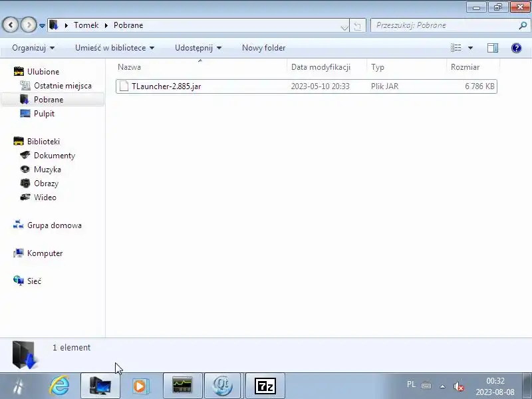
Task: Open the Dokumenty library
Action: click(x=55, y=156)
